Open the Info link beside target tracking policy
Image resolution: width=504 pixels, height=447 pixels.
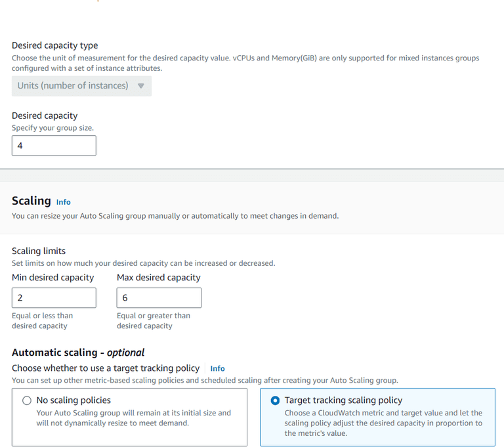217,369
